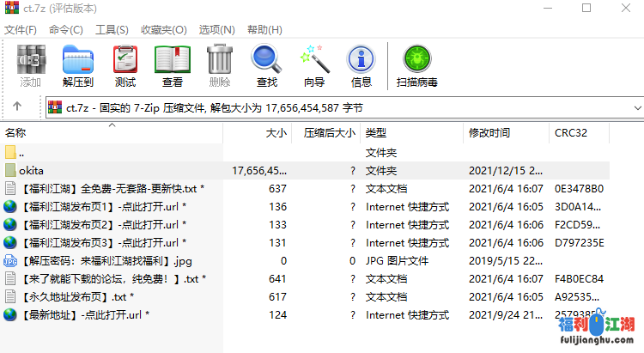Click the Extract To toolbar icon
Screen dimensions: 644x353
[x=77, y=66]
